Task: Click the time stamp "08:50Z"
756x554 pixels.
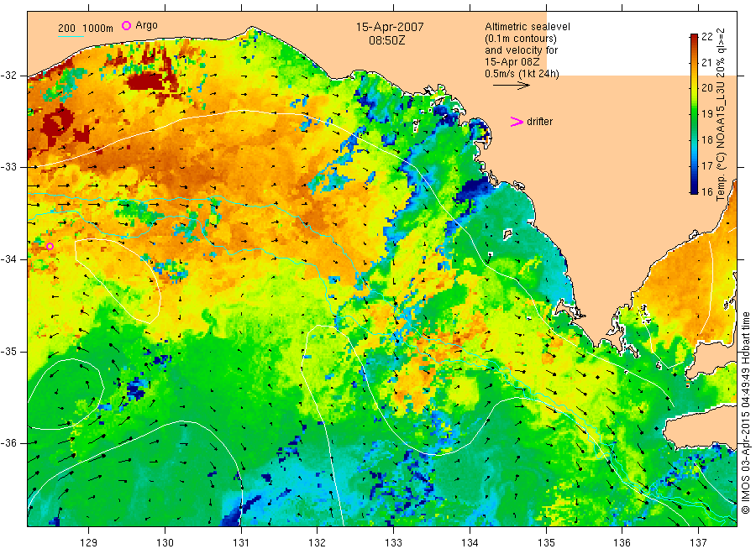Action: coord(386,40)
